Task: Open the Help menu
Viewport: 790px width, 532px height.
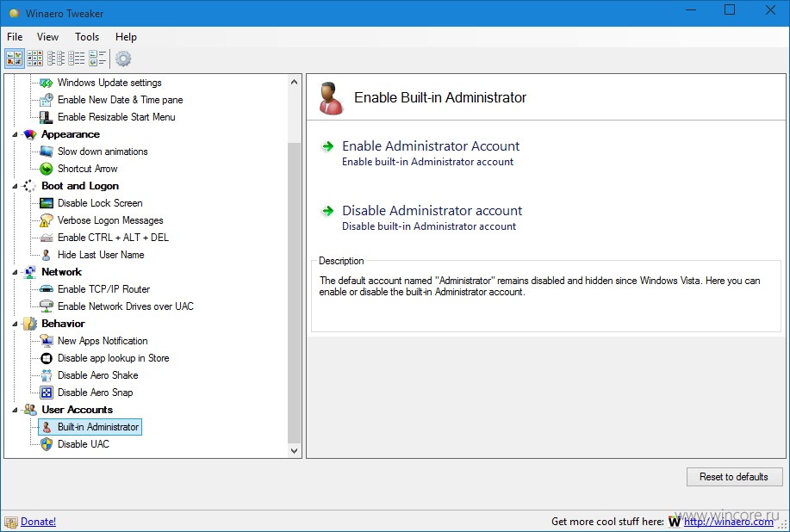Action: pyautogui.click(x=126, y=37)
